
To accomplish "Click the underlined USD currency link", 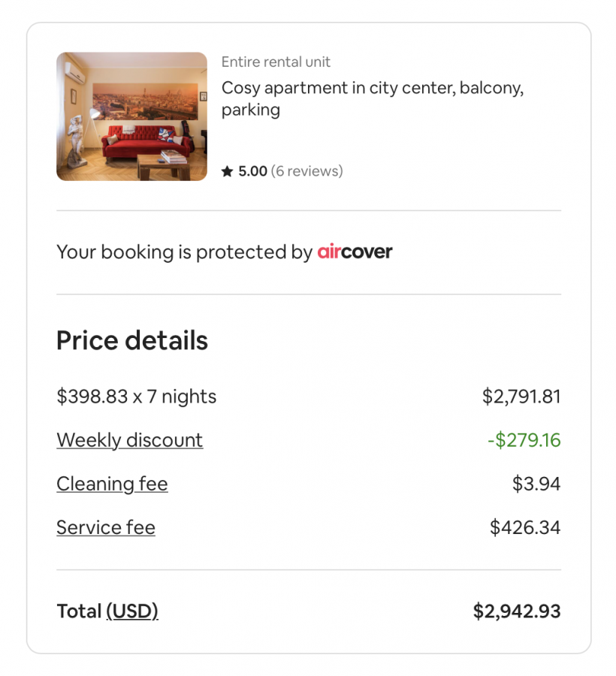I will (x=132, y=611).
